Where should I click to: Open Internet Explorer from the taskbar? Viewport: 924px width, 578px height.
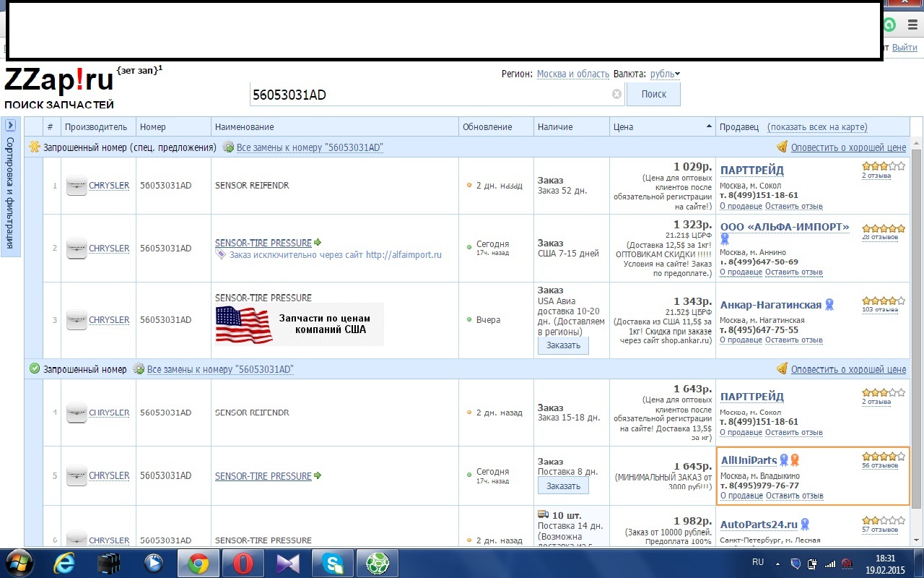point(64,563)
